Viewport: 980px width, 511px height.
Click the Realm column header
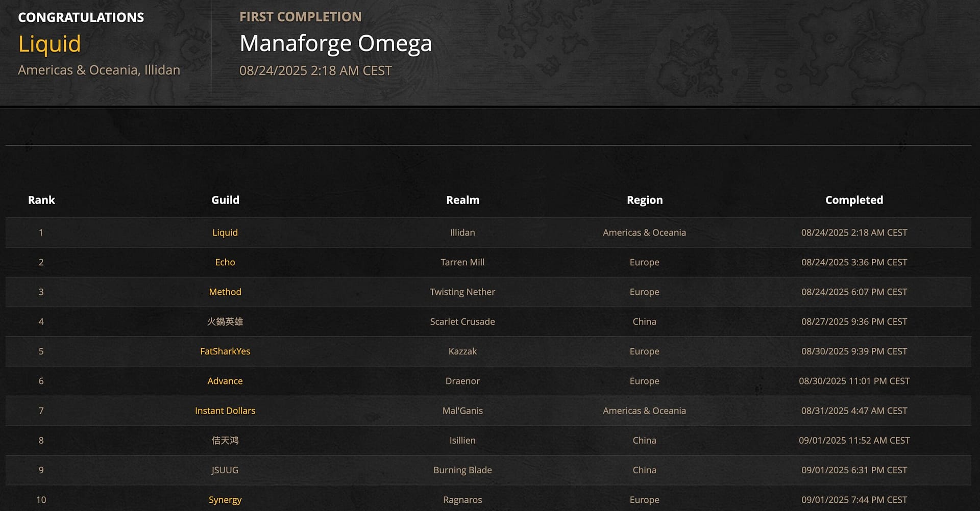pyautogui.click(x=462, y=200)
